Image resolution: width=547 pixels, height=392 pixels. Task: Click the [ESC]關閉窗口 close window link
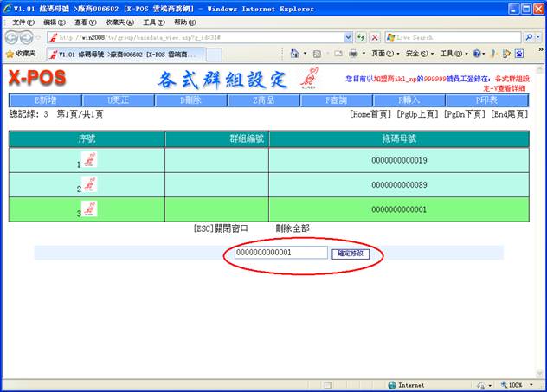[x=220, y=228]
